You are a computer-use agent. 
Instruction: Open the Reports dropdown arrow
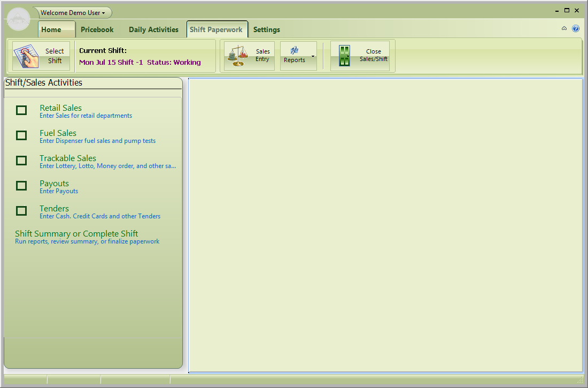[313, 56]
